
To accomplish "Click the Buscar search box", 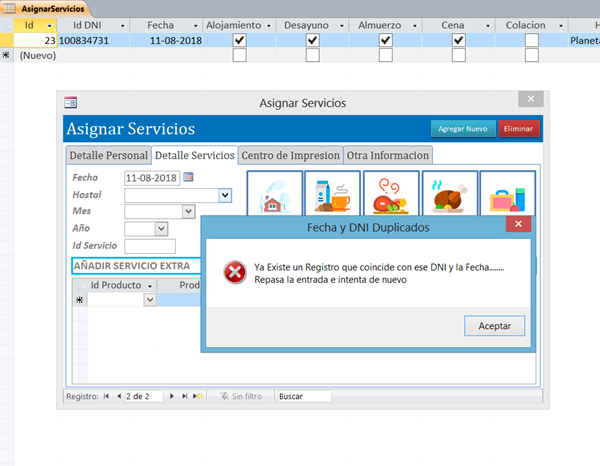I will coord(304,396).
